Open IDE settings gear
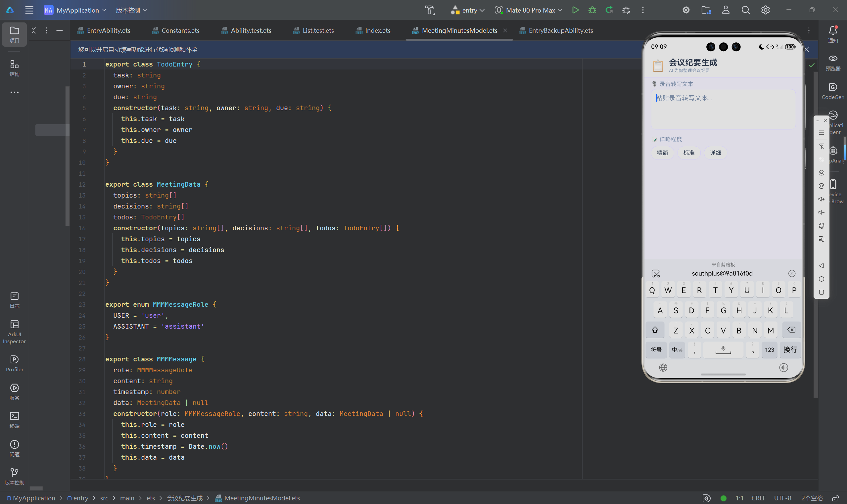Image resolution: width=847 pixels, height=504 pixels. click(x=765, y=10)
